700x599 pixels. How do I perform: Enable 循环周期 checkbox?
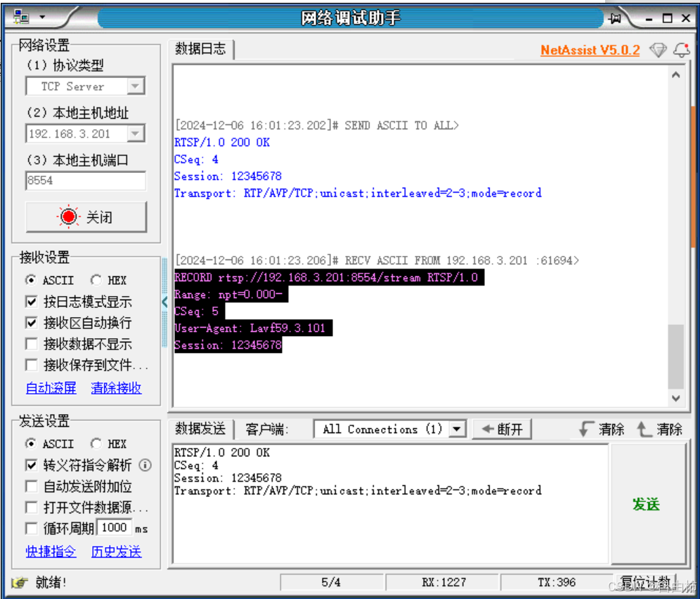(x=31, y=529)
